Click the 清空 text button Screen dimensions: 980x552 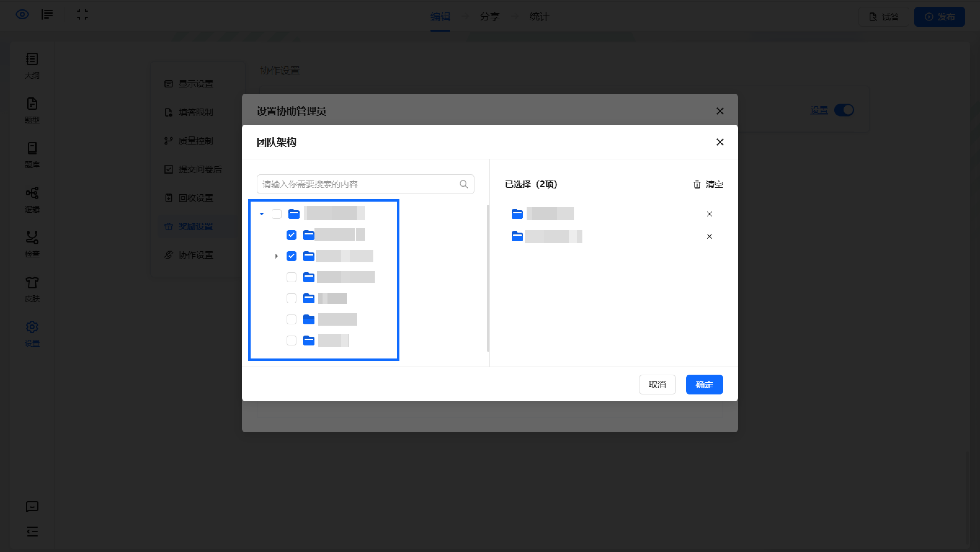[x=714, y=184]
